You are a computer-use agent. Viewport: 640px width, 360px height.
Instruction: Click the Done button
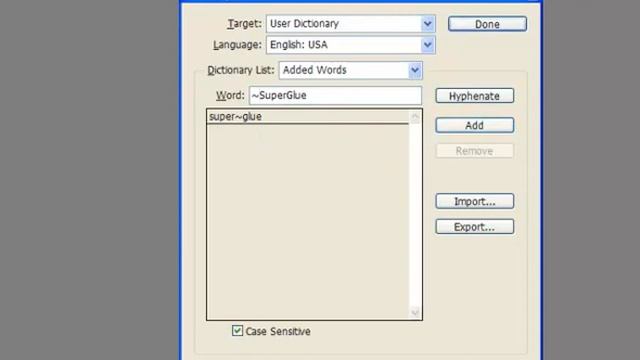(487, 24)
